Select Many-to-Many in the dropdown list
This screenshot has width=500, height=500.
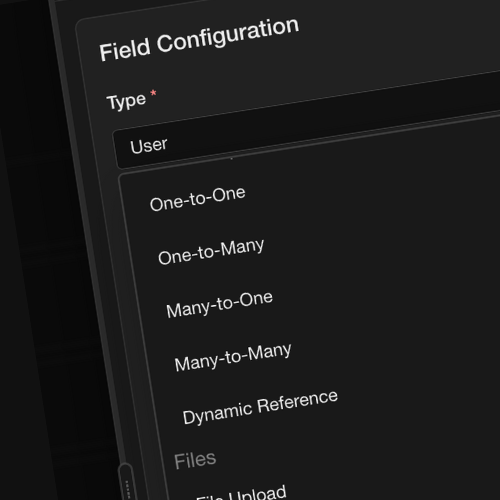(x=233, y=357)
